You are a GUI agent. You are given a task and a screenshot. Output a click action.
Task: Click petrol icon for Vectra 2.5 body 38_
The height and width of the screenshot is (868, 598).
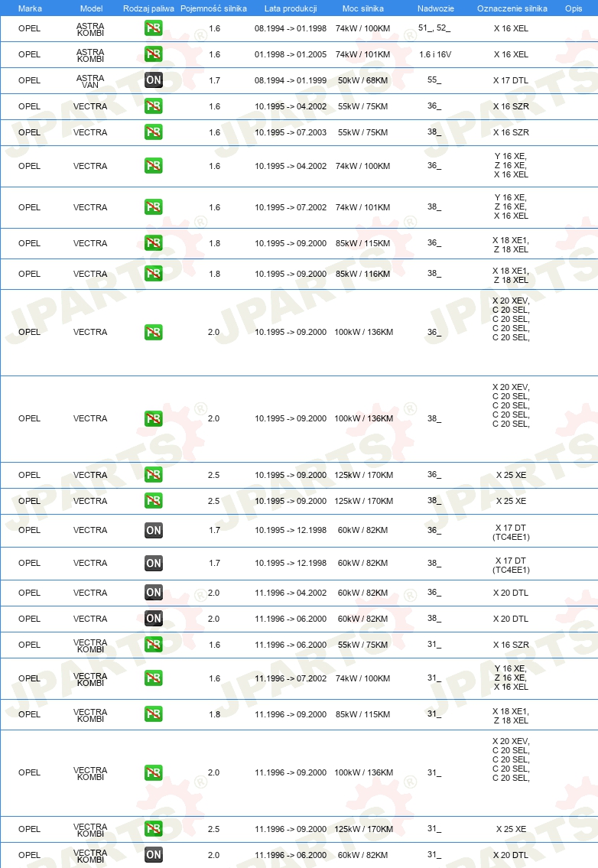(x=154, y=501)
